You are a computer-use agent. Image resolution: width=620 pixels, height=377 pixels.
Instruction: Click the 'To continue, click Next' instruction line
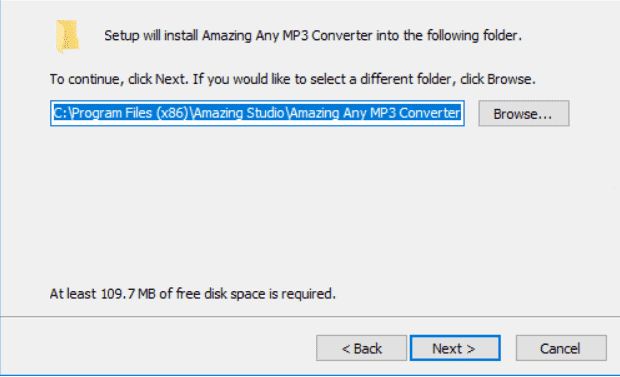tap(293, 79)
